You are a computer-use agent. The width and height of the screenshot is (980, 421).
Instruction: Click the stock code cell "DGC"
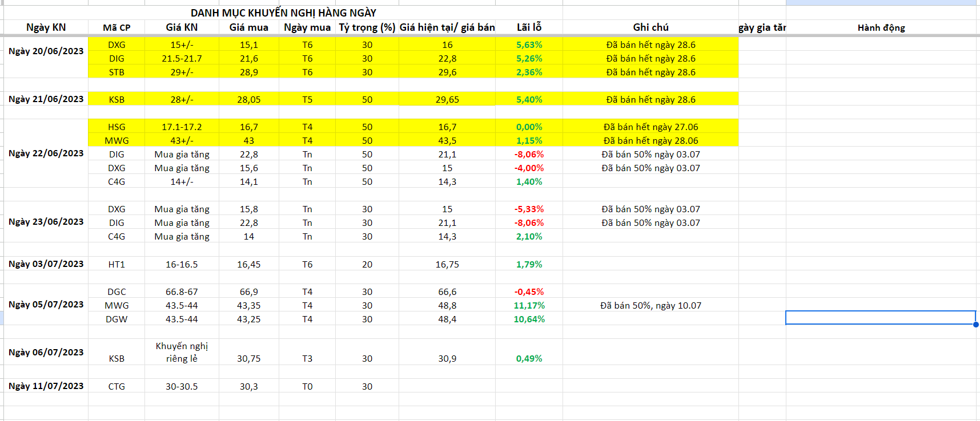point(117,292)
